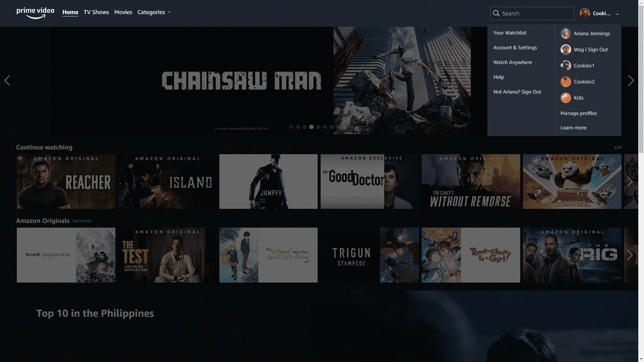Open the Jumper thumbnail
644x362 pixels.
[268, 182]
